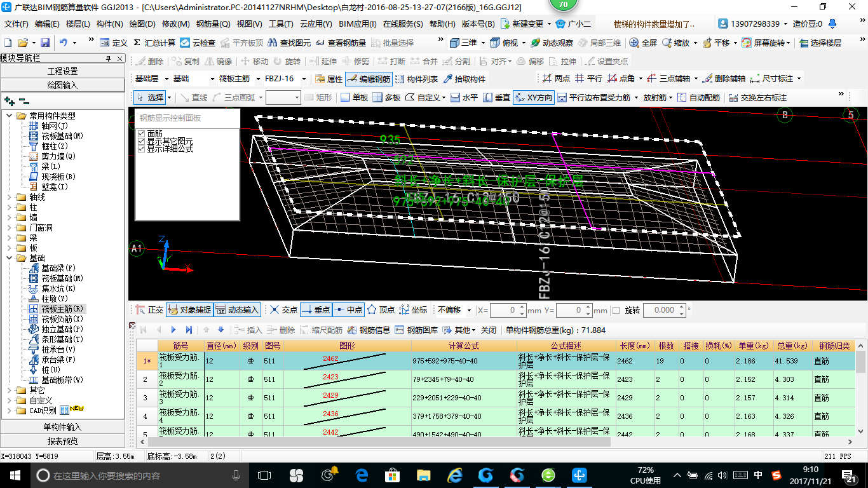Enable the 旋转 rotation checkbox
The image size is (868, 488).
(x=616, y=310)
